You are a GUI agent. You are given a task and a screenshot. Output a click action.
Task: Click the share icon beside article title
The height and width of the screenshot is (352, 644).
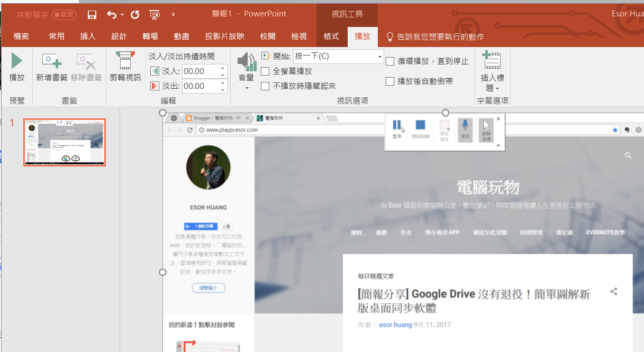[614, 291]
